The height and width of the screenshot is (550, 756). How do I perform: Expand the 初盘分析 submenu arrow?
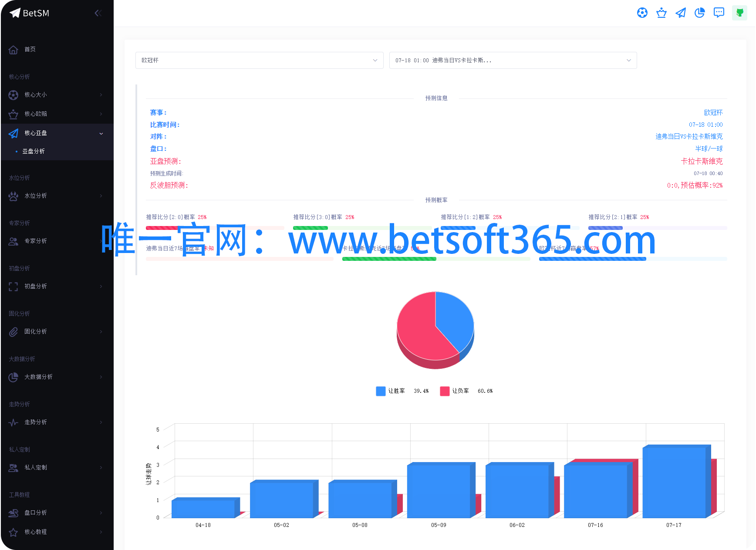coord(101,287)
